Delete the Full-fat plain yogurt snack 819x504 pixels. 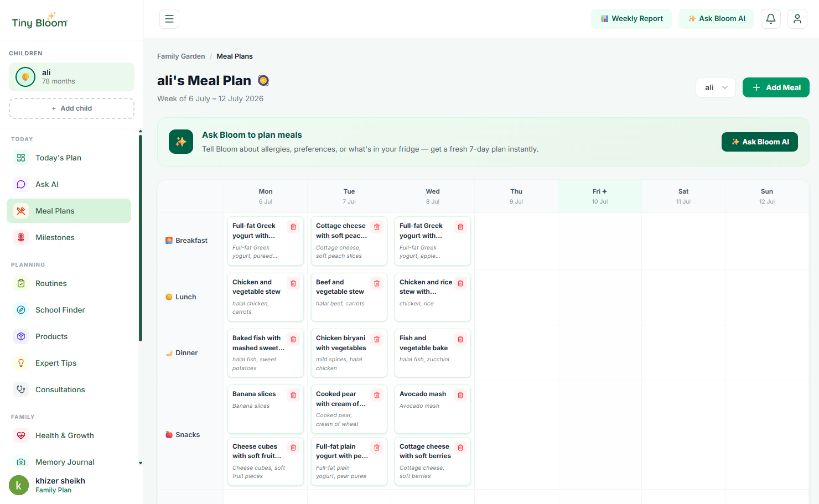(x=377, y=448)
